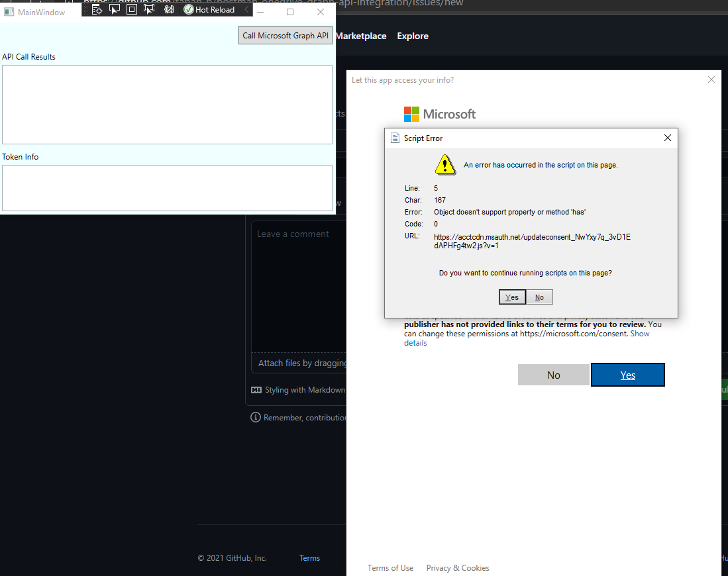Click the '© 2021 GitHub, Inc.' text
This screenshot has width=728, height=576.
(232, 558)
